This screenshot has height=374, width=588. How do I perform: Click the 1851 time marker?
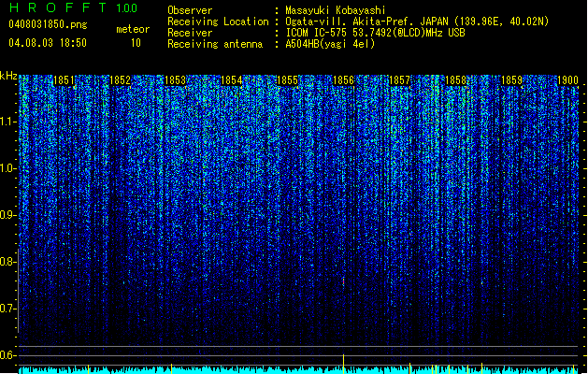[x=65, y=80]
